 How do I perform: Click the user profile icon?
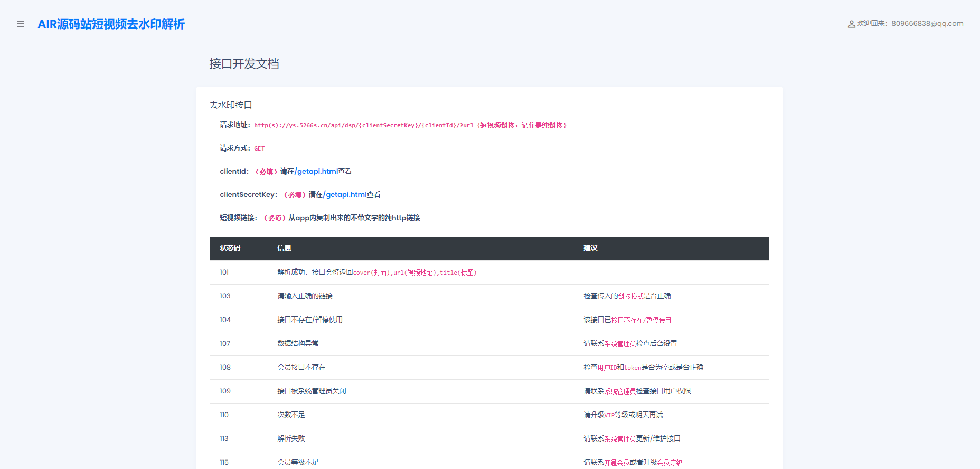pyautogui.click(x=851, y=24)
